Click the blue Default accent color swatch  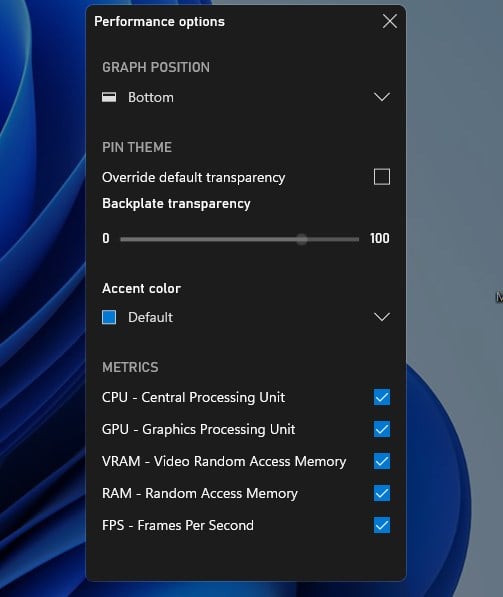point(109,317)
